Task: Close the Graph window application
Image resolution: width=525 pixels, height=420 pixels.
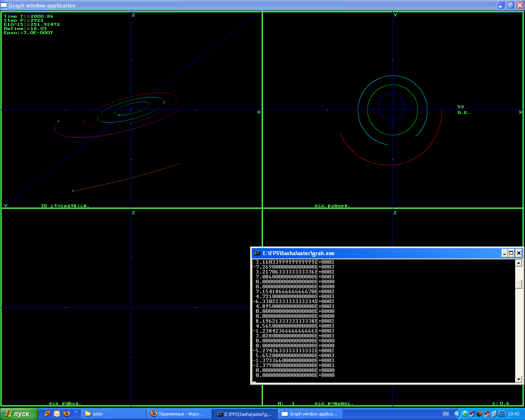Action: click(x=520, y=5)
